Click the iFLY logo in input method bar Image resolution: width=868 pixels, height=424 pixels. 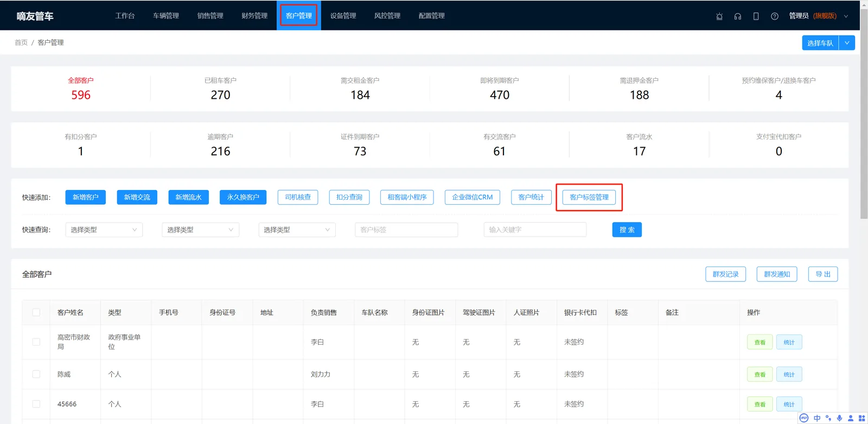click(x=804, y=418)
